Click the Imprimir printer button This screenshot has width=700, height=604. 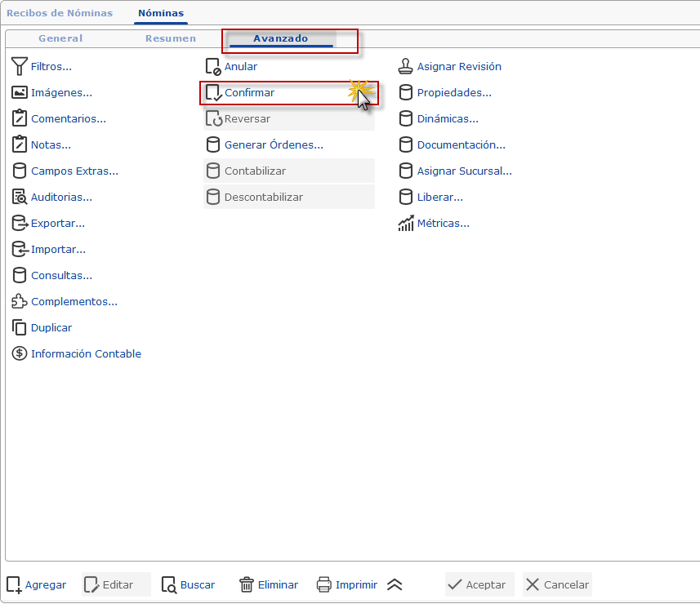tap(347, 584)
